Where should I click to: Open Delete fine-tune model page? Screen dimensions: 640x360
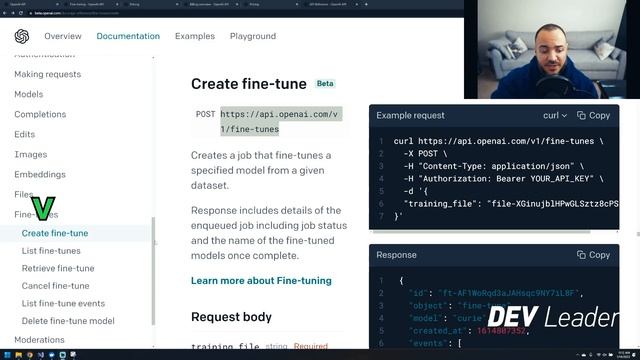click(x=68, y=321)
